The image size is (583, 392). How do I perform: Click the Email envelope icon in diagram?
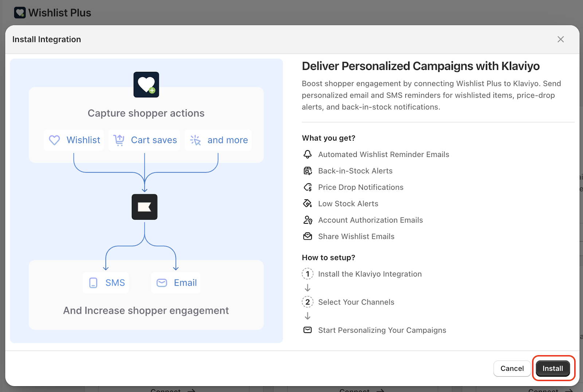click(162, 283)
